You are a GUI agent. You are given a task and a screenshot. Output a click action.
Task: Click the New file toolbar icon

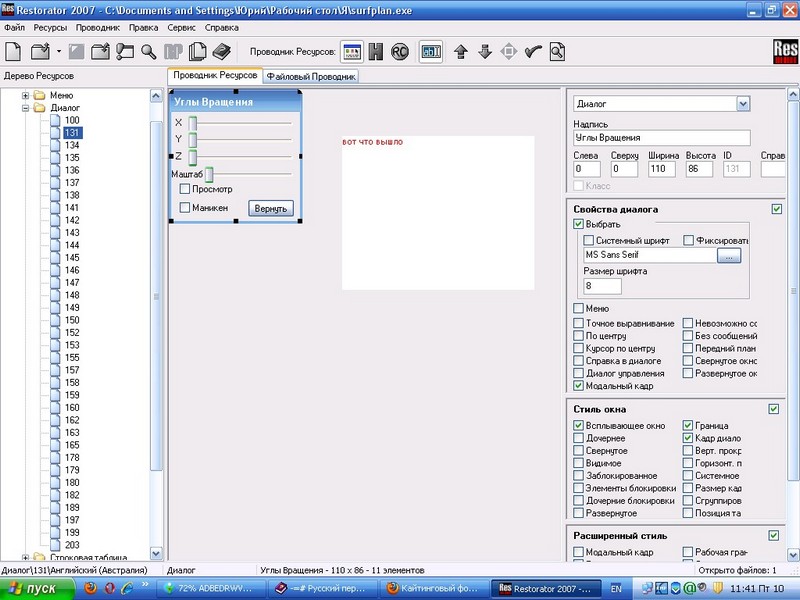pos(14,51)
